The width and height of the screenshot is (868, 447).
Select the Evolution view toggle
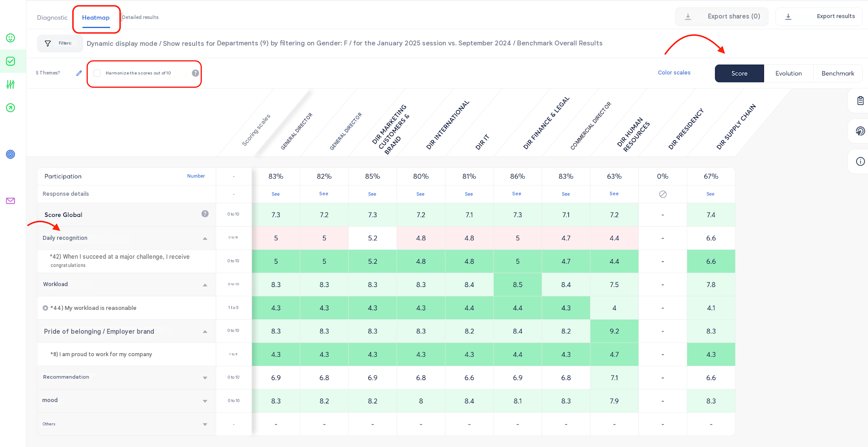788,74
